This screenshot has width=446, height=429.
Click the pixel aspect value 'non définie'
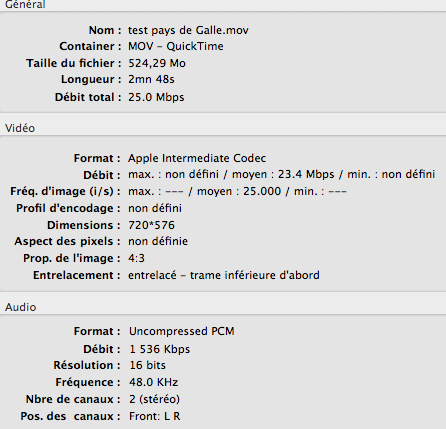tap(158, 241)
